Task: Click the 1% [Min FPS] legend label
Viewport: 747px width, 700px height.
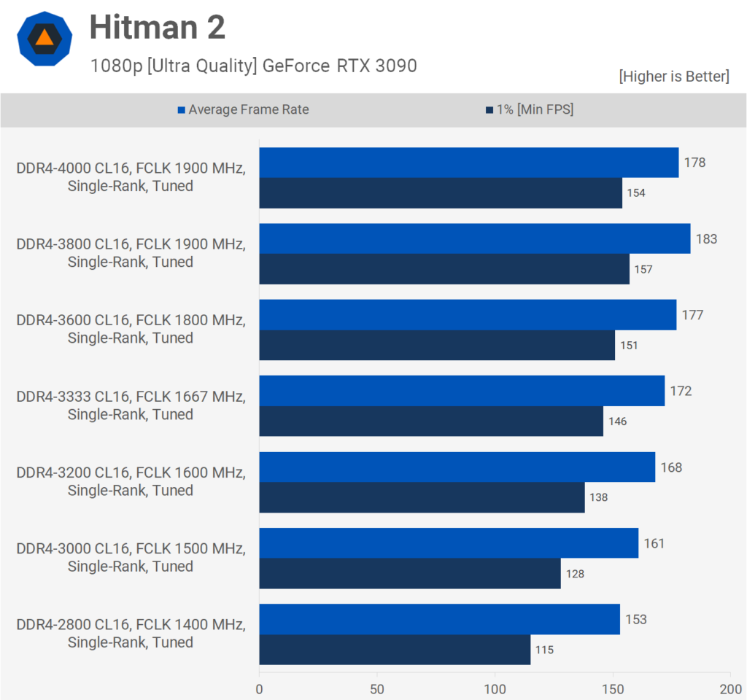Action: coord(535,110)
